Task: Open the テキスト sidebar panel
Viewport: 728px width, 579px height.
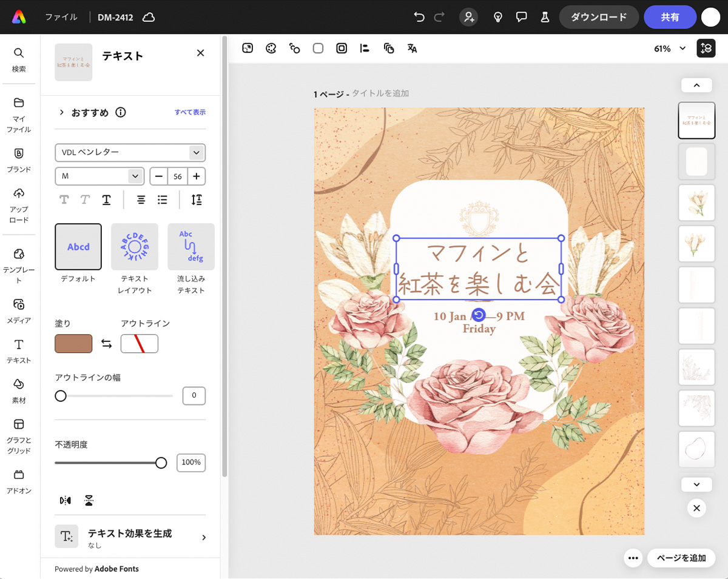Action: point(19,351)
